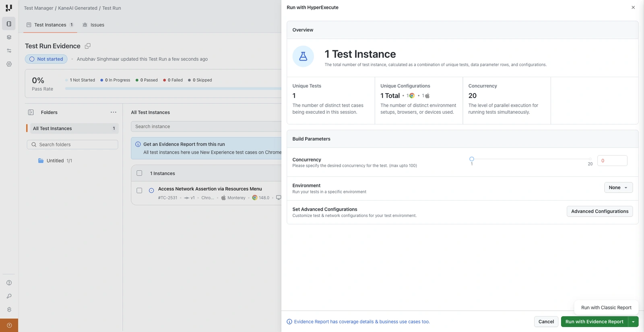Click the not-started status icon of instance
Viewport: 644px width, 332px height.
151,191
